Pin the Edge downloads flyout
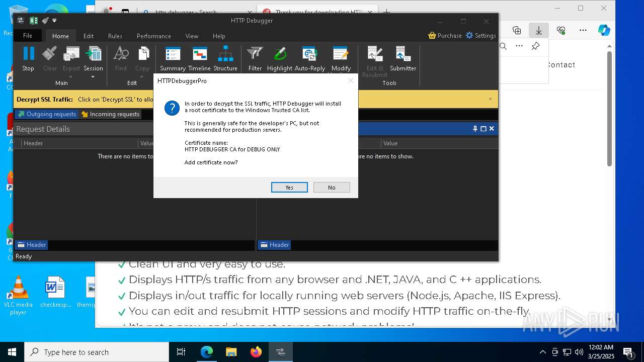Viewport: 644px width, 362px height. pos(535,46)
